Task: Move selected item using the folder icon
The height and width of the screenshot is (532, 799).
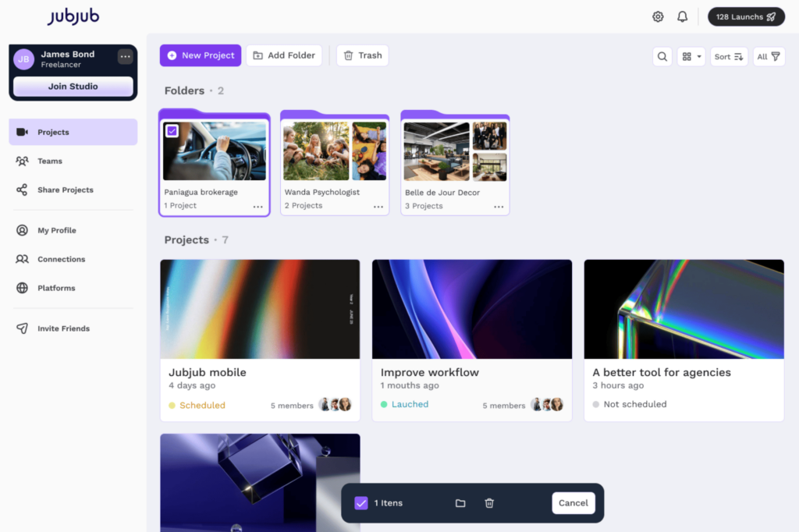Action: pos(460,503)
